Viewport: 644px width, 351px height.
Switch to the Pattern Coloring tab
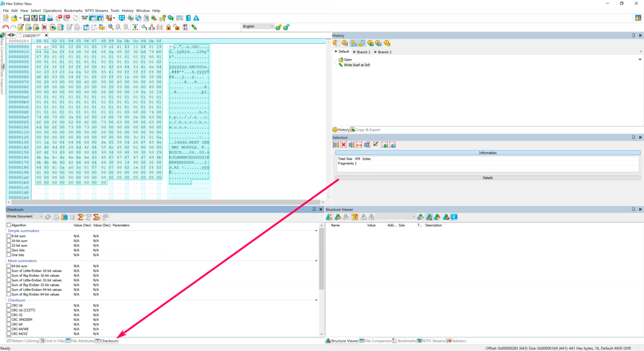[x=23, y=341]
